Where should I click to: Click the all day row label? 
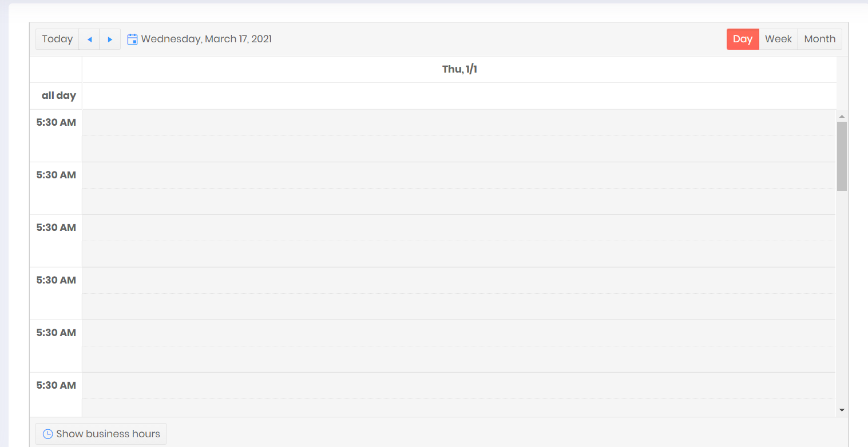pyautogui.click(x=58, y=96)
